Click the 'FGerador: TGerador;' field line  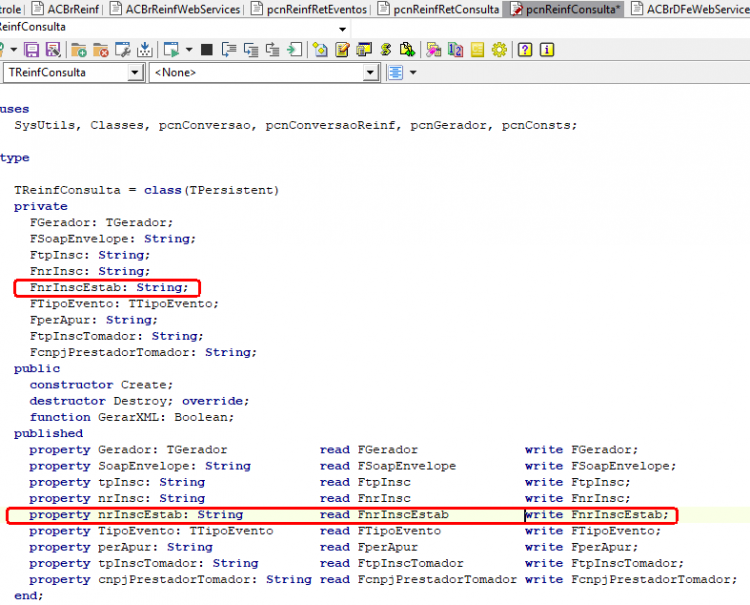[101, 222]
